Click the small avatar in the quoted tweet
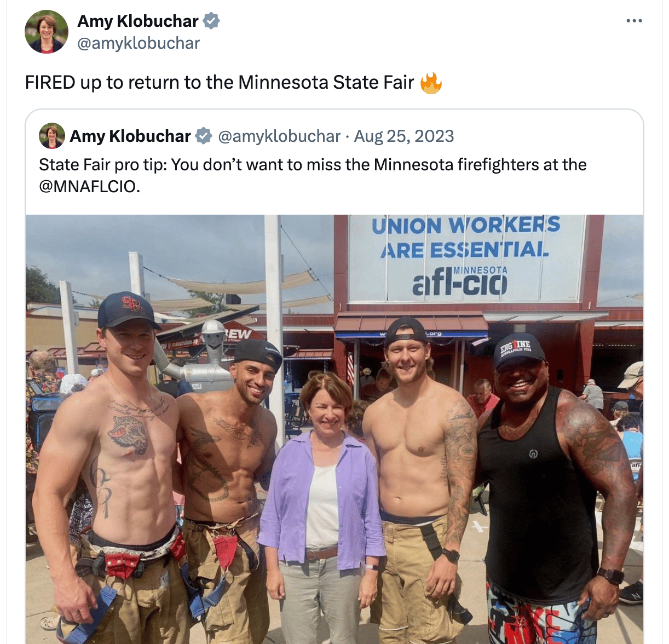The image size is (669, 644). click(x=52, y=136)
